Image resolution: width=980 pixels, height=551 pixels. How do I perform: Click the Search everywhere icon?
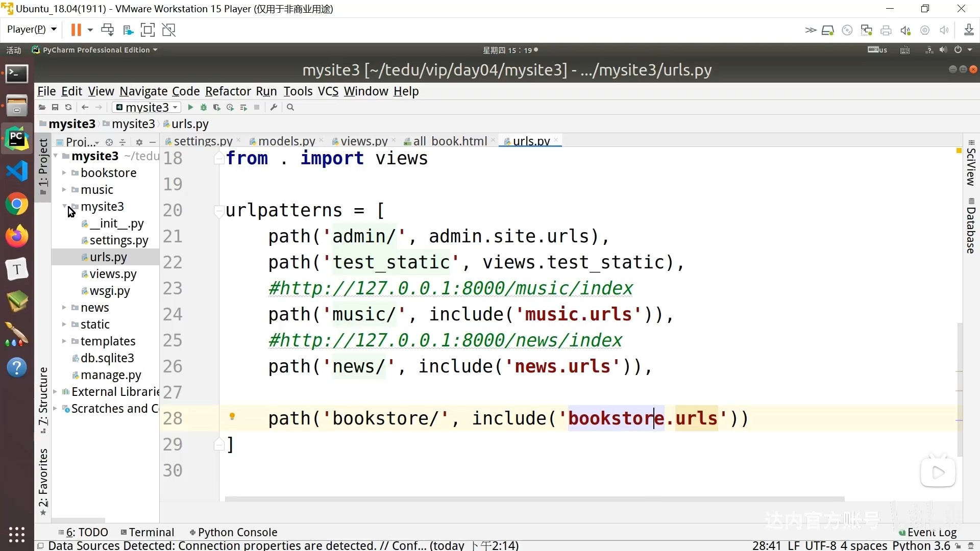(290, 108)
